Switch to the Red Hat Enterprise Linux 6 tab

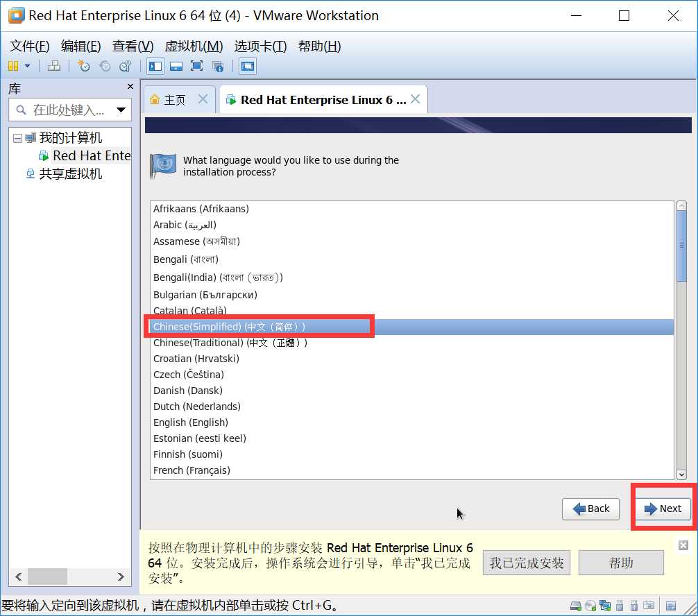[323, 100]
